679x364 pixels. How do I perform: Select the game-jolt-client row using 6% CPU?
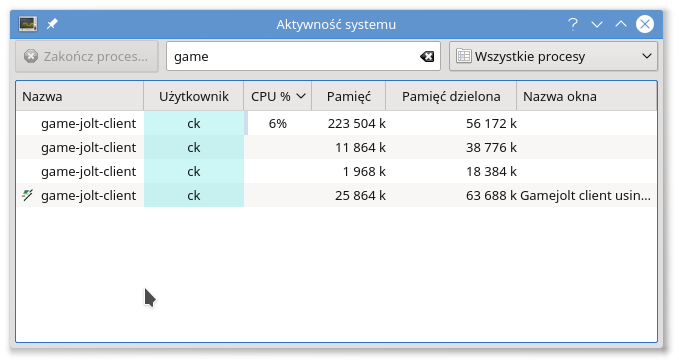336,123
